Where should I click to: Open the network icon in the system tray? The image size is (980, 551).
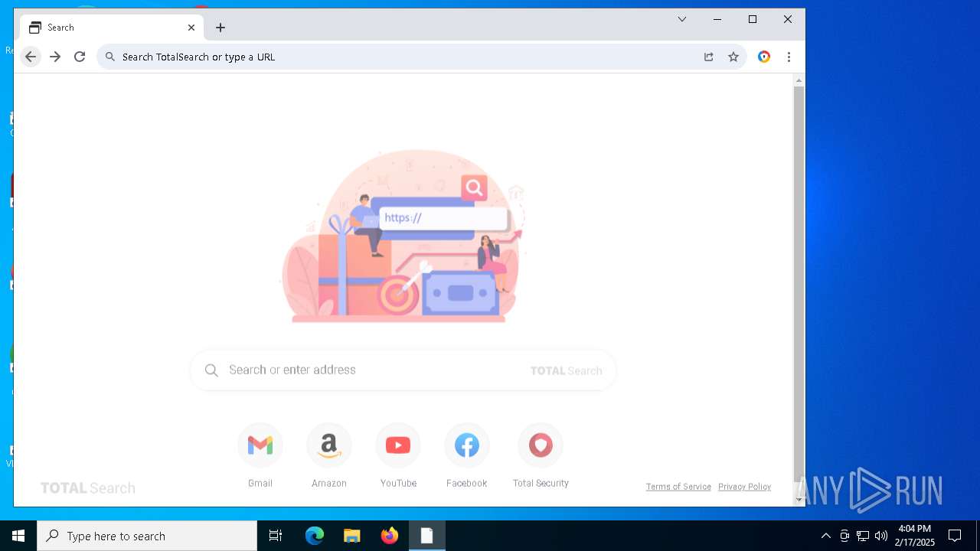863,536
